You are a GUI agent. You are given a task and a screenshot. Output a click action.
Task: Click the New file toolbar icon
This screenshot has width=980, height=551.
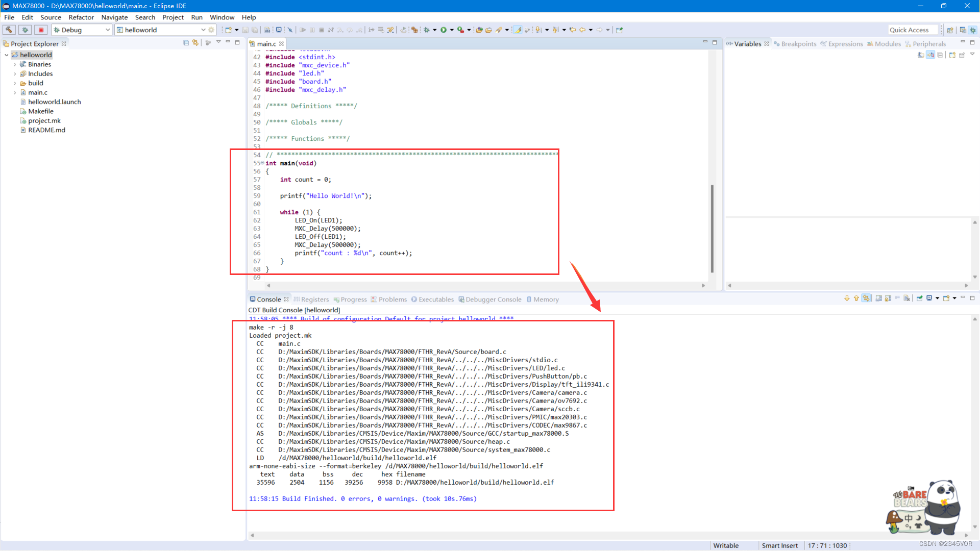point(229,30)
